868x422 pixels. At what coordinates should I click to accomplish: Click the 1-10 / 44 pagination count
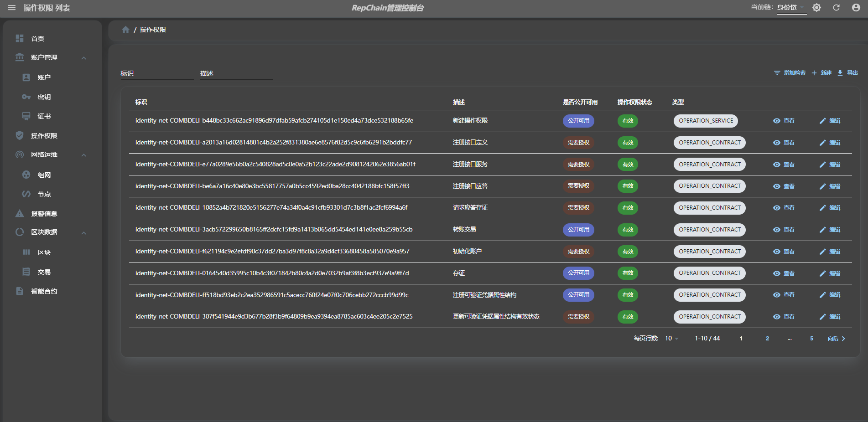pyautogui.click(x=707, y=338)
